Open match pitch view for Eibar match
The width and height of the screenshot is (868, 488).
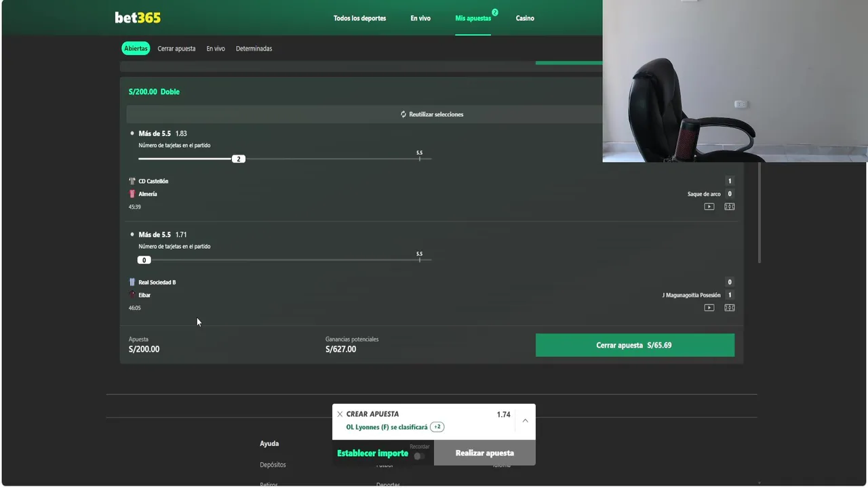pyautogui.click(x=730, y=308)
